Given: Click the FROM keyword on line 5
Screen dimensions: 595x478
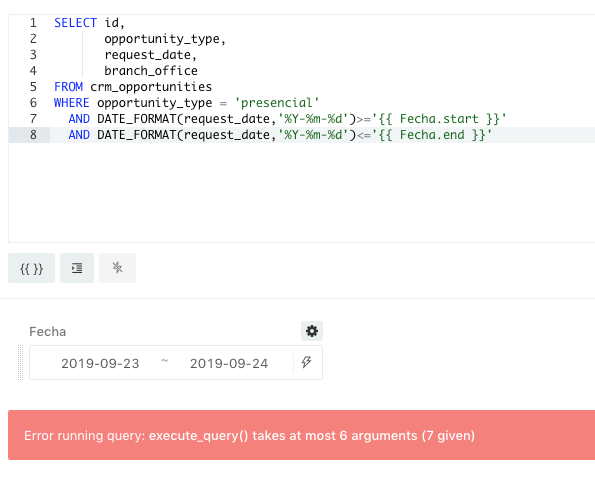Looking at the screenshot, I should [x=68, y=87].
